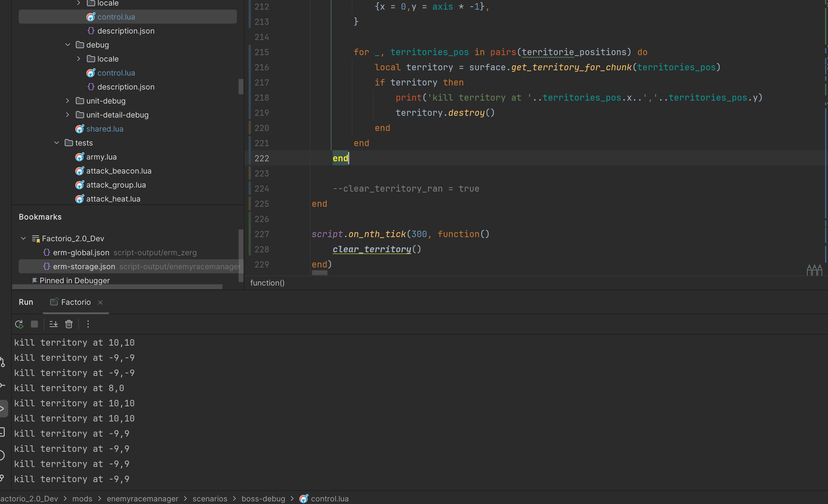Expand the unit-debug folder
Screen dimensions: 828x504
click(x=68, y=101)
